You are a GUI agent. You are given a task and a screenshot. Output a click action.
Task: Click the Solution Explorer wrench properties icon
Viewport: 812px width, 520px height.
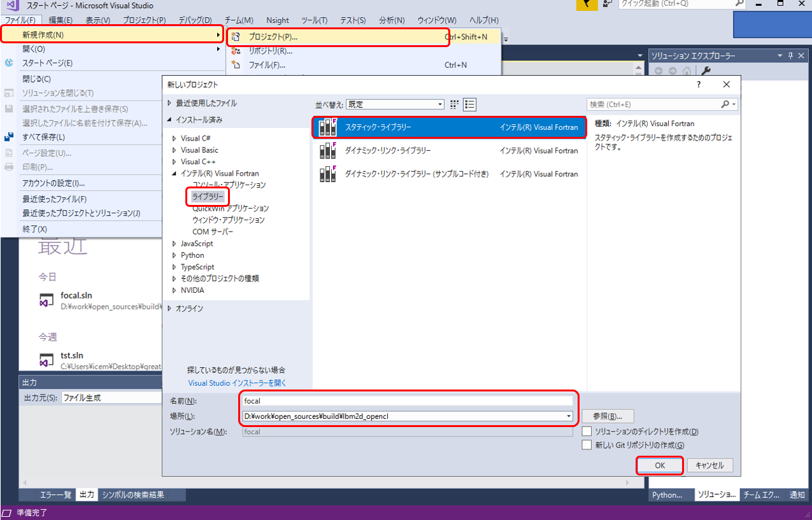tap(706, 71)
